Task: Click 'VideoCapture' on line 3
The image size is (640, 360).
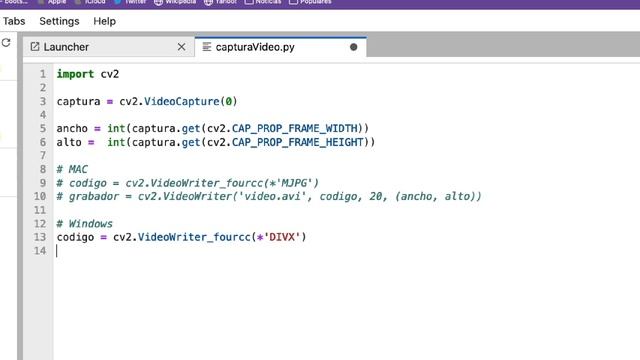Action: [x=182, y=102]
